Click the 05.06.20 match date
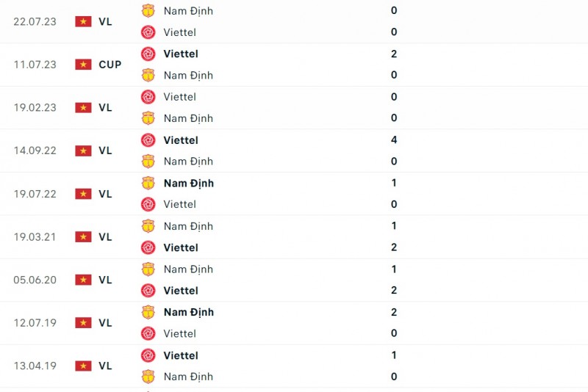 point(35,280)
